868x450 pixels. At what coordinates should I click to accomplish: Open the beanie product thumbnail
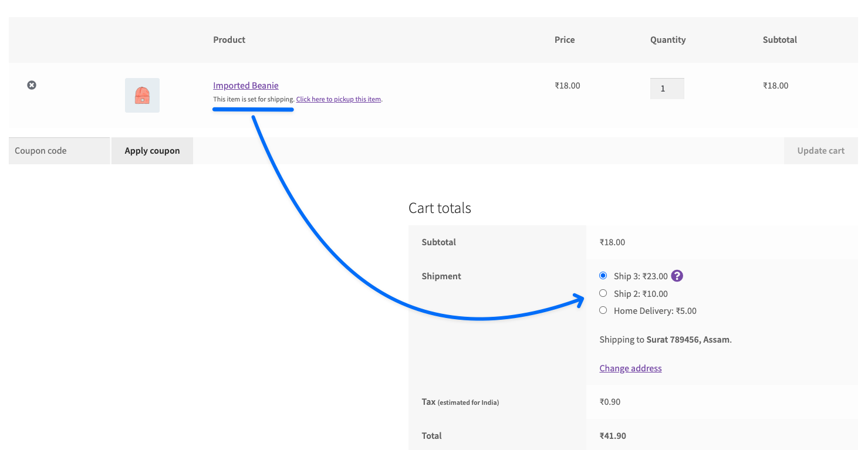pyautogui.click(x=142, y=95)
